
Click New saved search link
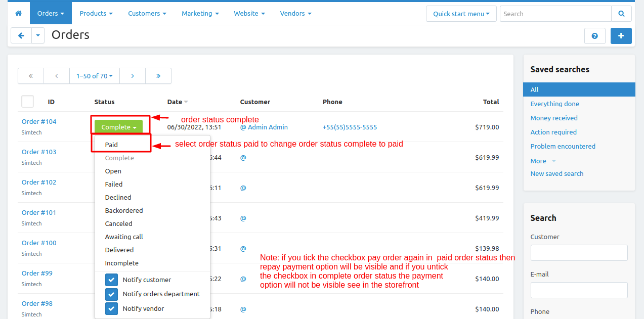point(556,173)
